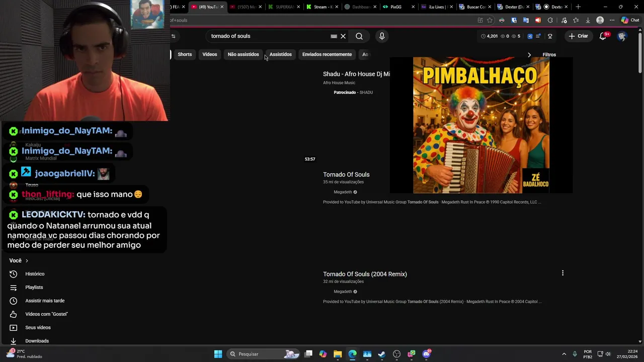Open a new browser tab with plus
The height and width of the screenshot is (362, 644).
point(578,7)
